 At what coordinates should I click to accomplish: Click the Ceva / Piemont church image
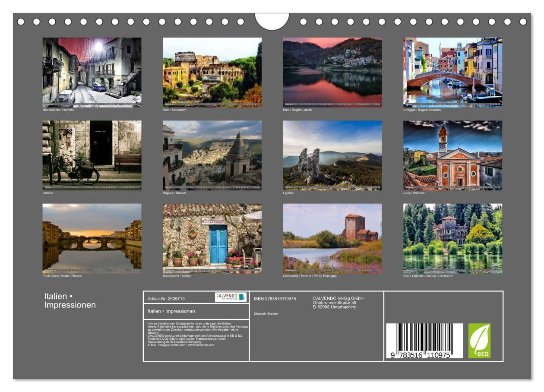(452, 155)
